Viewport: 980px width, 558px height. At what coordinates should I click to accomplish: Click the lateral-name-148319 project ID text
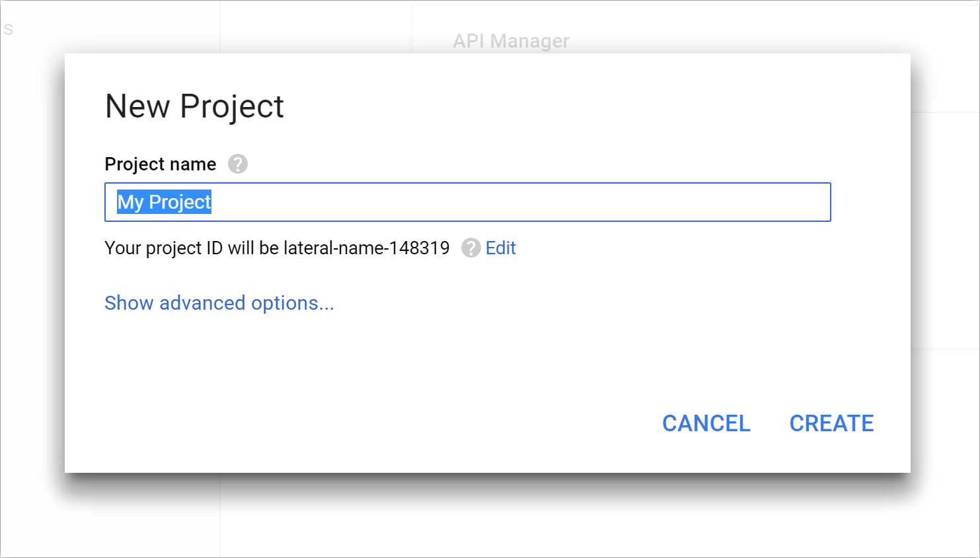click(366, 248)
